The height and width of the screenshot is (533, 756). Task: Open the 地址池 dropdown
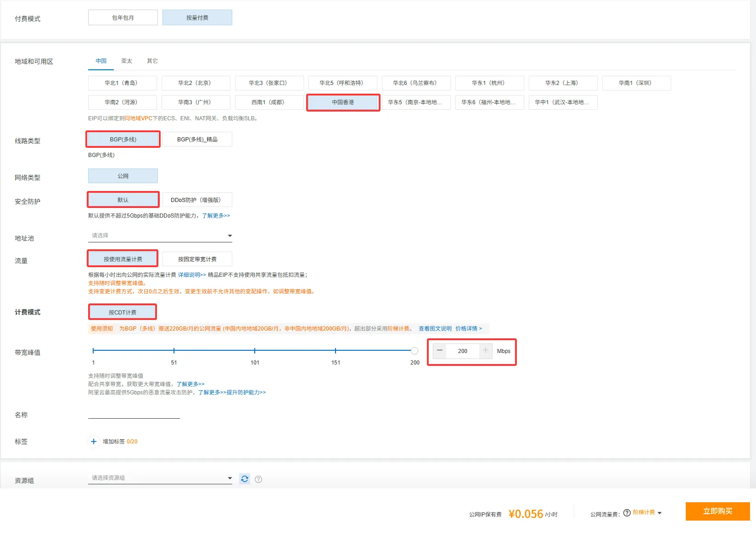(160, 236)
